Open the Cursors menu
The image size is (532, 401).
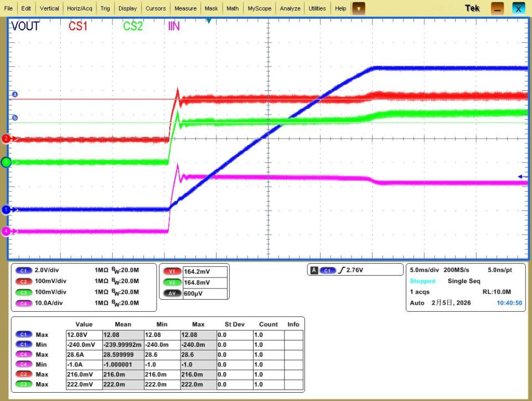click(156, 8)
